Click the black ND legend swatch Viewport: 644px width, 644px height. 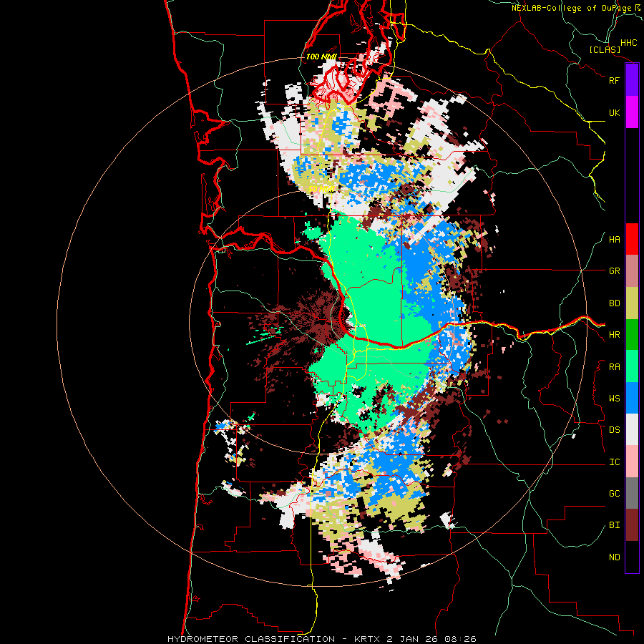point(632,557)
